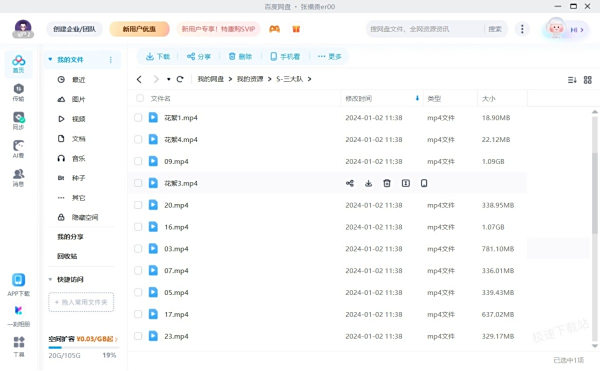Click the download icon on 花絮3.mp4 row
This screenshot has width=600, height=371.
[x=368, y=183]
